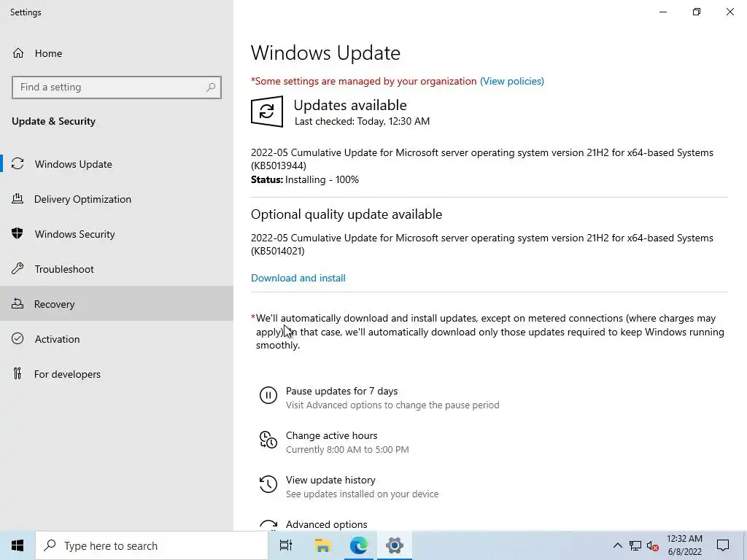Click the Advanced options gear-arrows icon
This screenshot has width=747, height=560.
(x=268, y=525)
